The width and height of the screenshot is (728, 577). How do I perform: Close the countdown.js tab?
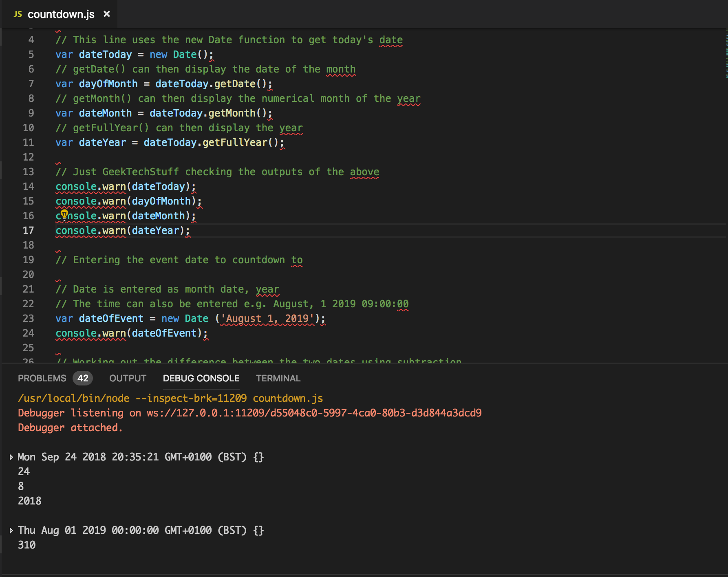coord(107,14)
